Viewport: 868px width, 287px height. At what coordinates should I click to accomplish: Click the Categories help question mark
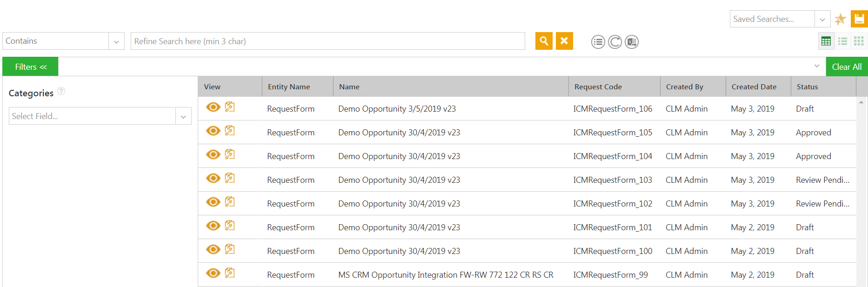pos(61,91)
